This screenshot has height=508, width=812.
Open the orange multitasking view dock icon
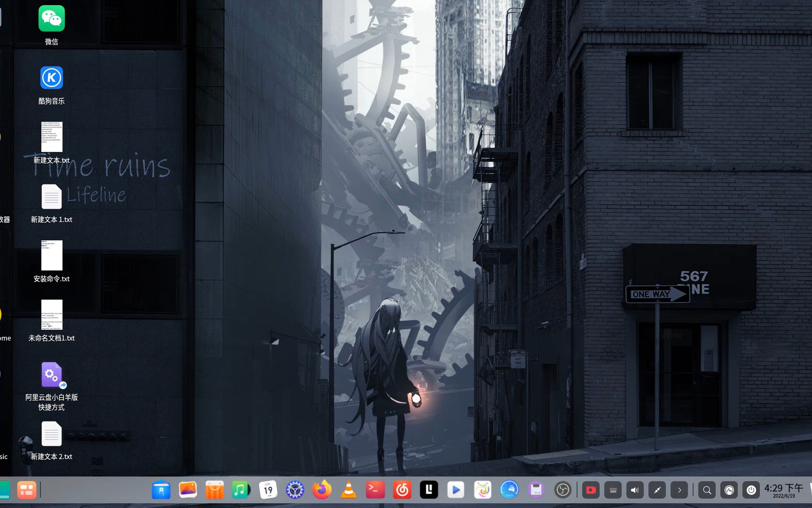coord(27,490)
